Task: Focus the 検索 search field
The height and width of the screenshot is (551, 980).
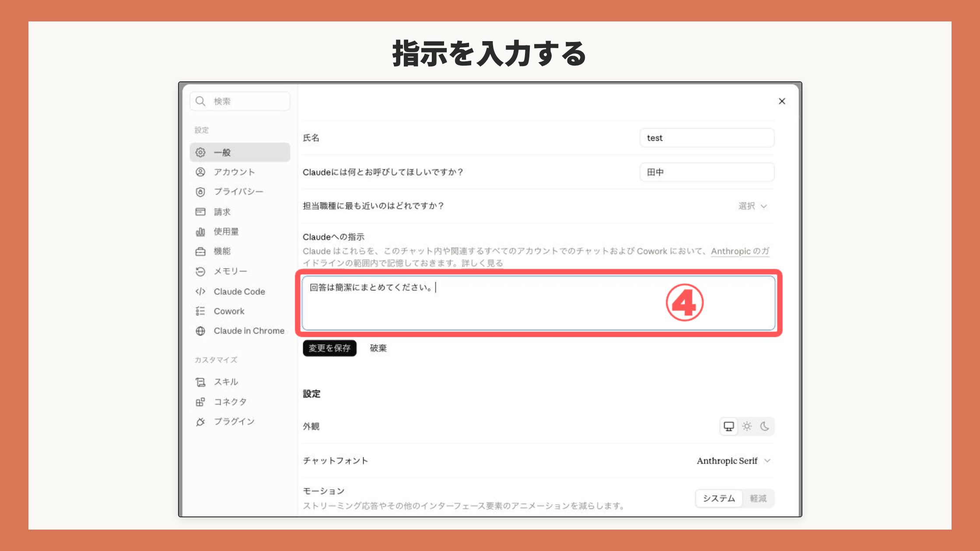Action: [x=240, y=101]
